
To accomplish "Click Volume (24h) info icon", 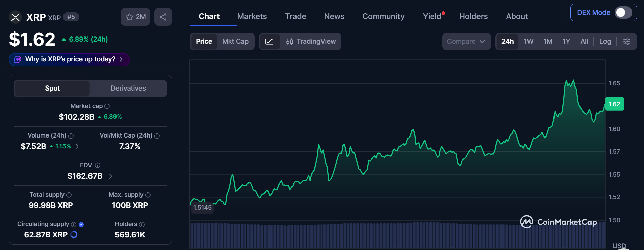I will (71, 136).
